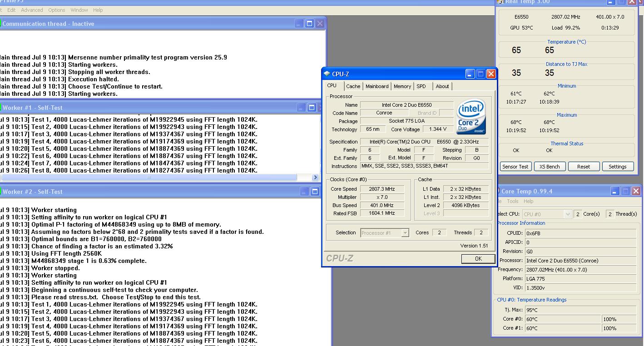Switch to the Memory tab in CPU-Z
This screenshot has width=644, height=346.
tap(402, 86)
